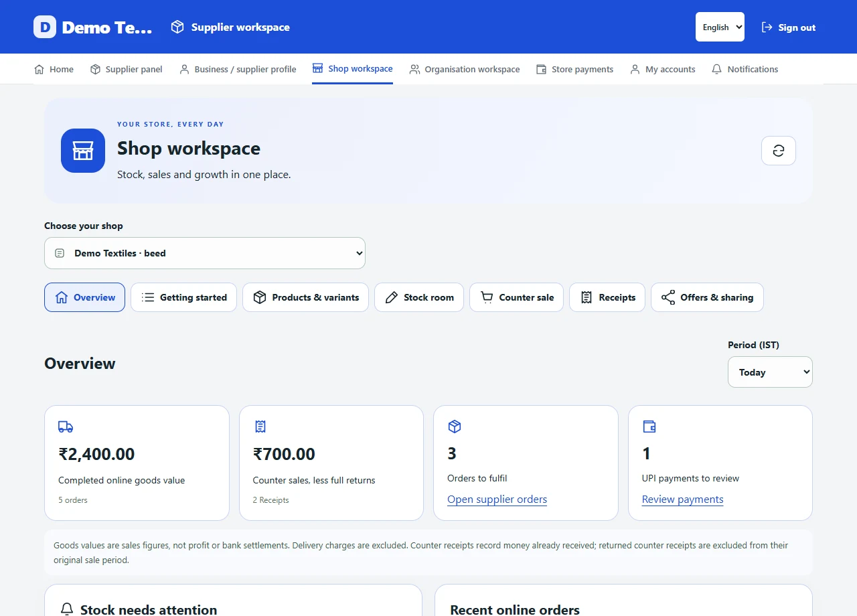This screenshot has width=857, height=616.
Task: Click the truck icon on online goods card
Action: tap(66, 427)
